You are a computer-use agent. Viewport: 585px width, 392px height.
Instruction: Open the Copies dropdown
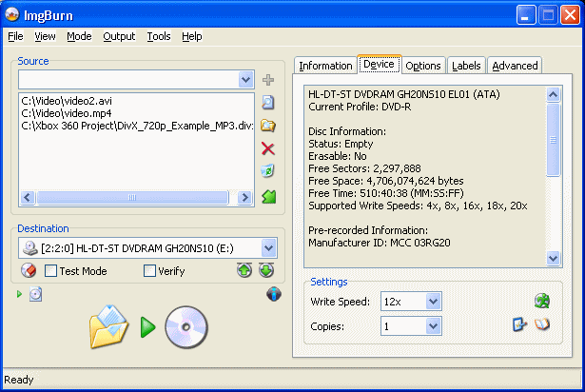[433, 326]
